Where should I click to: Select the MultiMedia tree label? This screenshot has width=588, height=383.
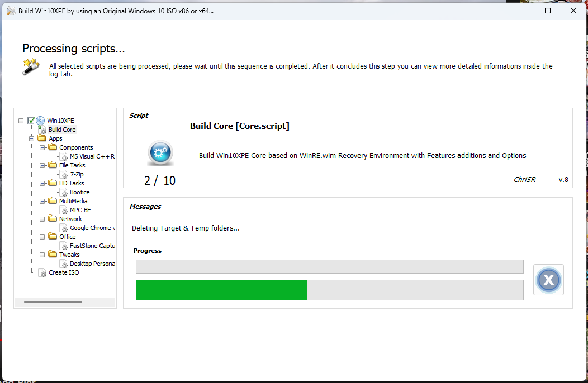coord(73,201)
